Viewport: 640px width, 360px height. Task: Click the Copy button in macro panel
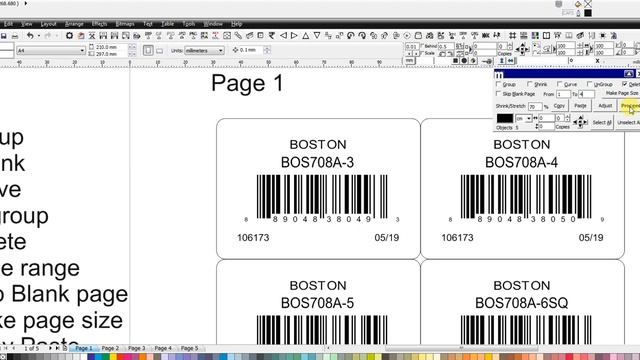point(559,106)
